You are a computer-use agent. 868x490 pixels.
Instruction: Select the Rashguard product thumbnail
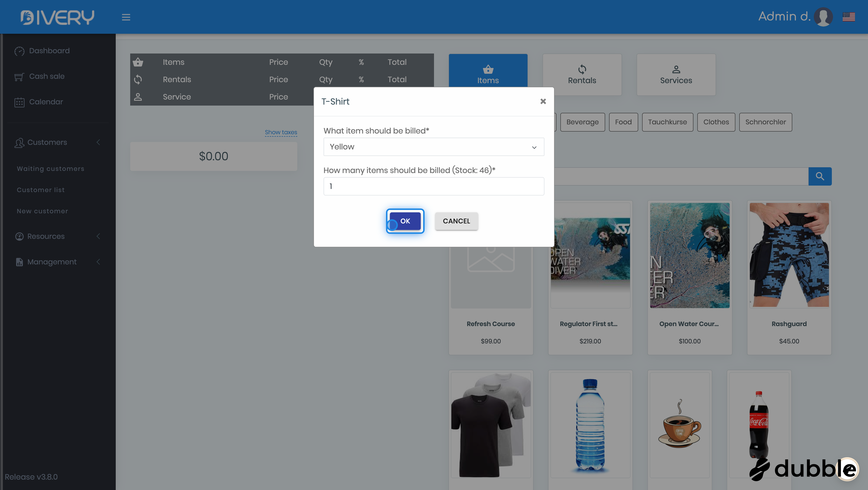pos(789,255)
